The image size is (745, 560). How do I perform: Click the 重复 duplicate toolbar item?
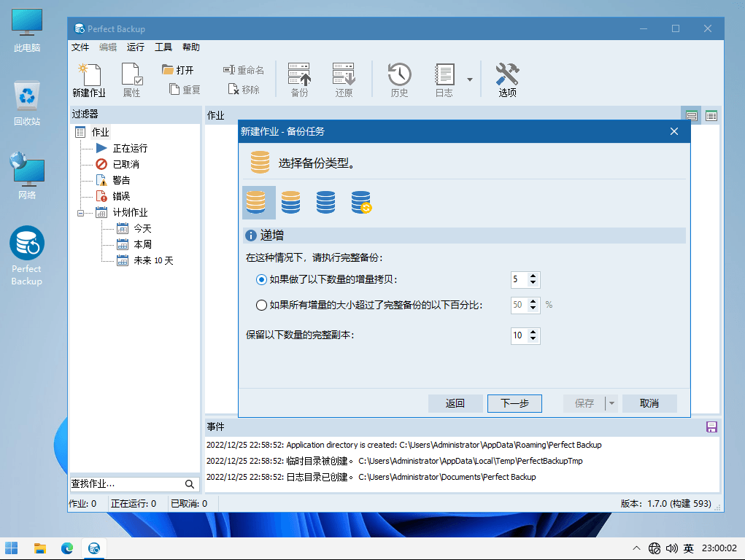[185, 89]
